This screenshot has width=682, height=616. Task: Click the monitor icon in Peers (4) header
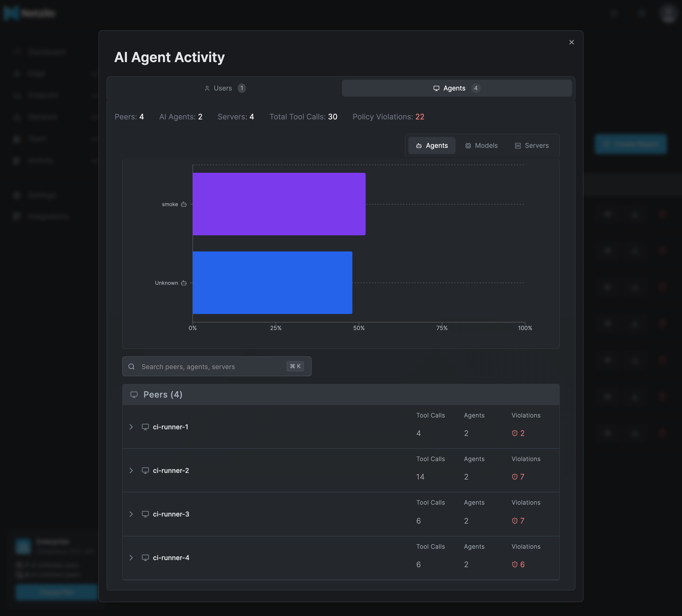pyautogui.click(x=134, y=395)
